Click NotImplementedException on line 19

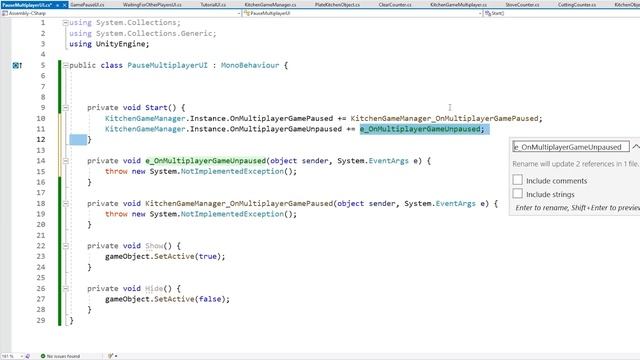pos(232,214)
